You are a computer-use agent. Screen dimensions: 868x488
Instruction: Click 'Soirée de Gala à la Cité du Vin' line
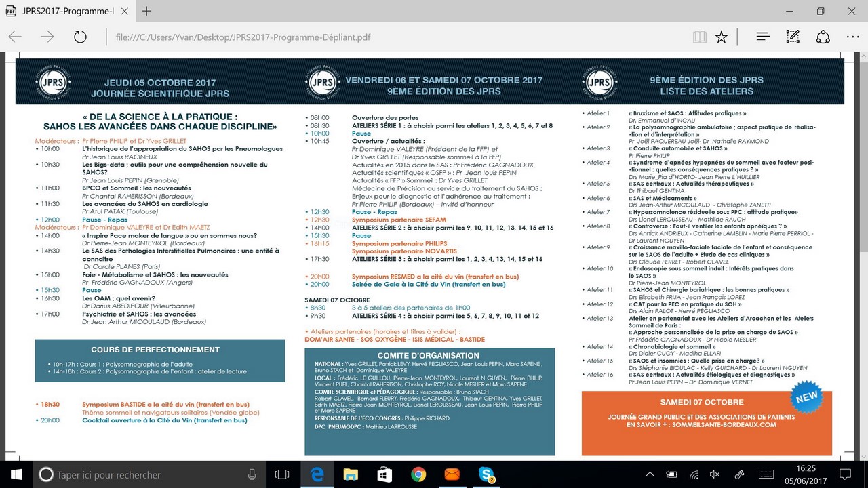tap(429, 284)
